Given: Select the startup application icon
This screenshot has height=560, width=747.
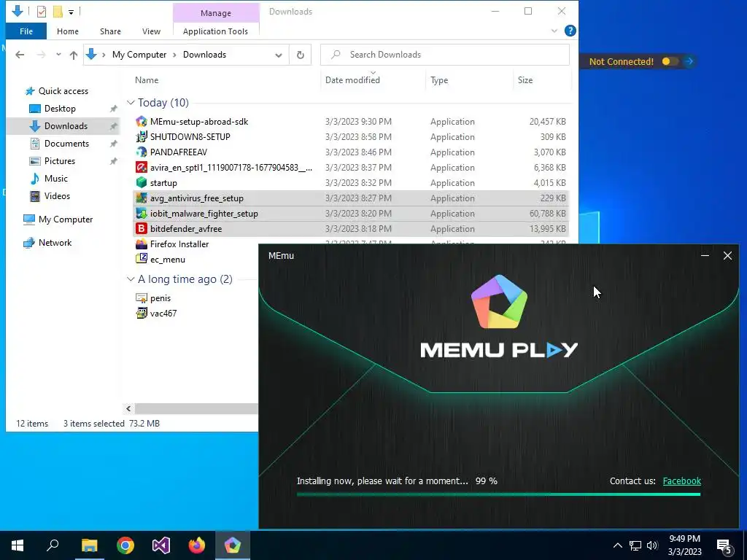Looking at the screenshot, I should [x=141, y=182].
